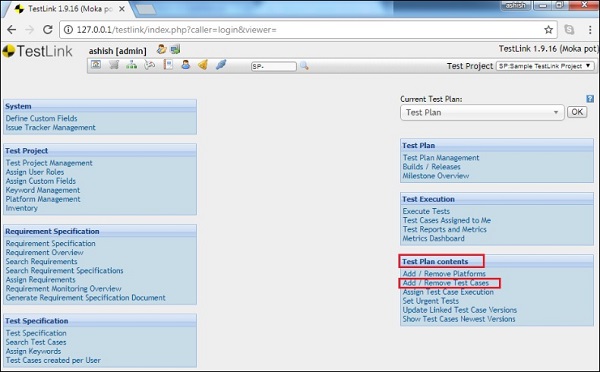The image size is (600, 372).
Task: Open Requirement Overview link
Action: pos(44,253)
